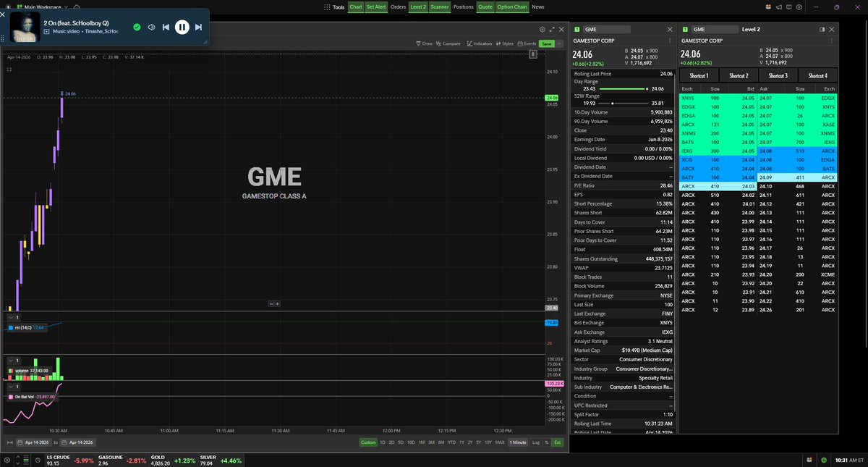Collapse the On Bal Vol indicator pane

pos(10,387)
